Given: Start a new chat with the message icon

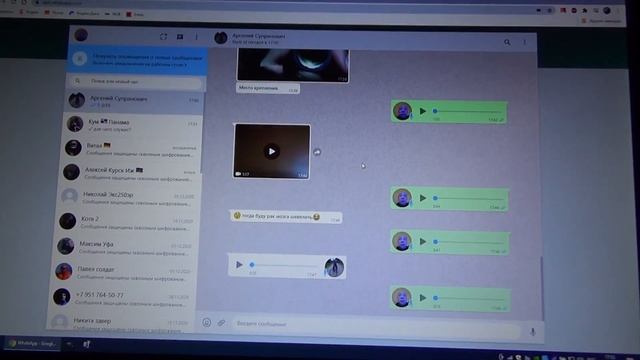Looking at the screenshot, I should coord(180,37).
